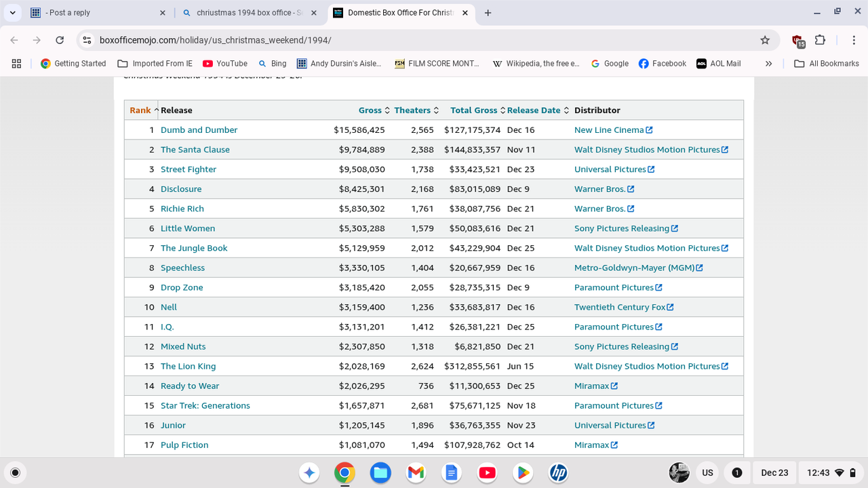Open the Extensions puzzle icon
This screenshot has width=868, height=488.
tap(820, 40)
